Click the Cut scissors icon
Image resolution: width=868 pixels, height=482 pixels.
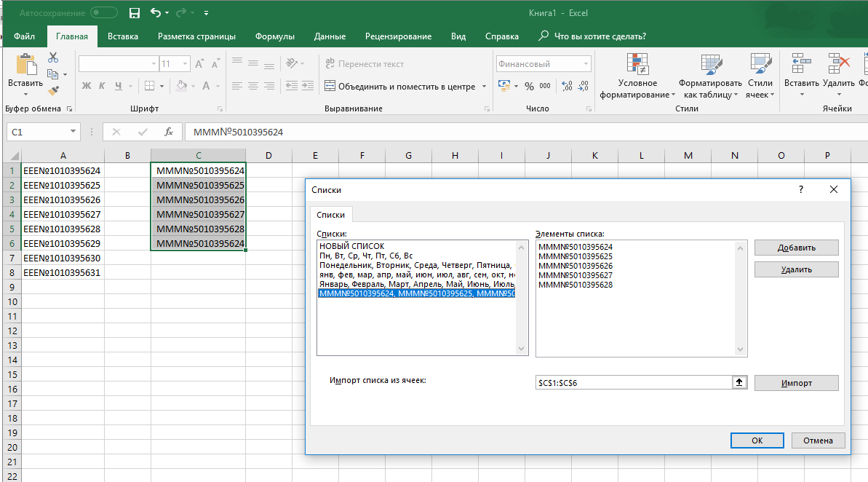(53, 58)
